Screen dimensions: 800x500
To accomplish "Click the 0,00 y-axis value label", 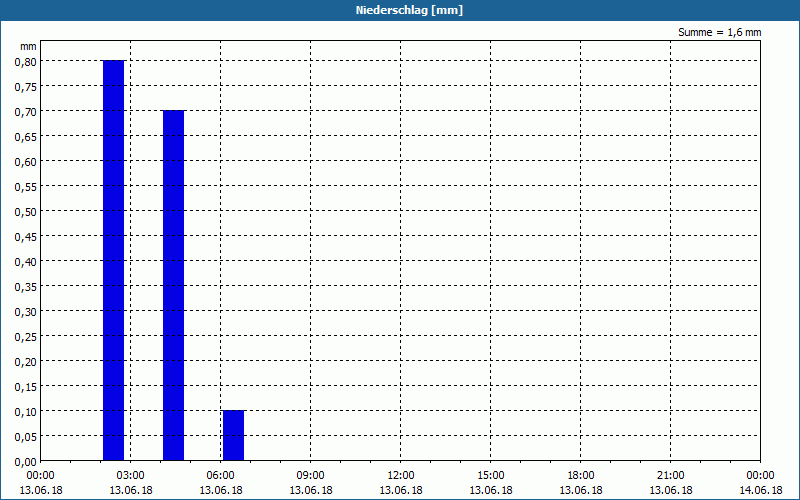I will 26,462.
